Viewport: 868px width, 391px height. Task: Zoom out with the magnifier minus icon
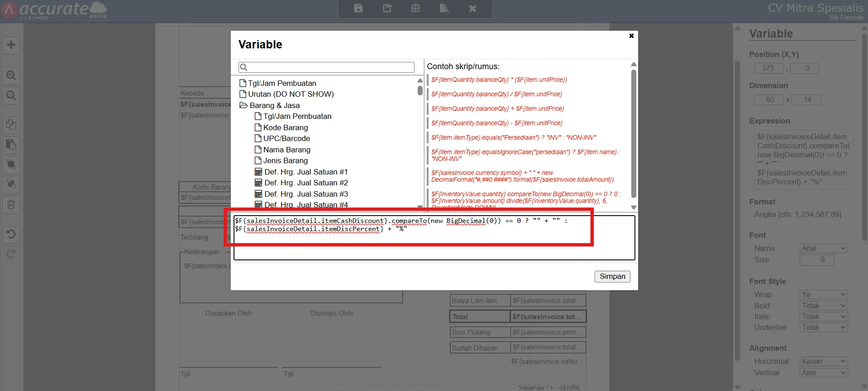pyautogui.click(x=11, y=95)
